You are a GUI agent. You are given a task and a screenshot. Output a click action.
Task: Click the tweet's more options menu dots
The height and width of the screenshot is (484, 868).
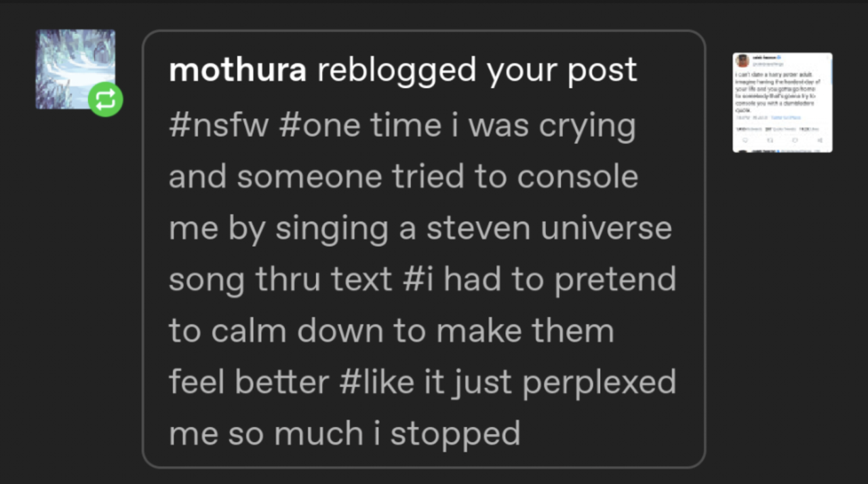click(x=827, y=58)
